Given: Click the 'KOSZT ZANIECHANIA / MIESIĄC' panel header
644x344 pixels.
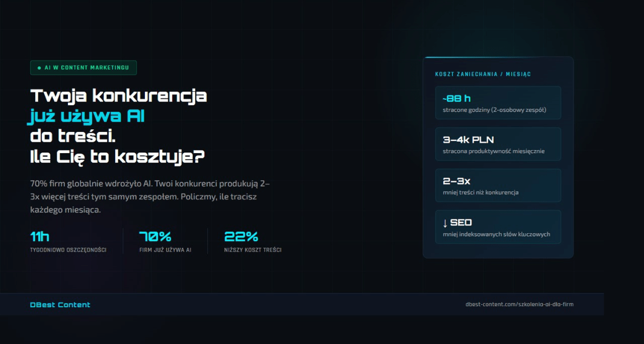Looking at the screenshot, I should point(483,74).
